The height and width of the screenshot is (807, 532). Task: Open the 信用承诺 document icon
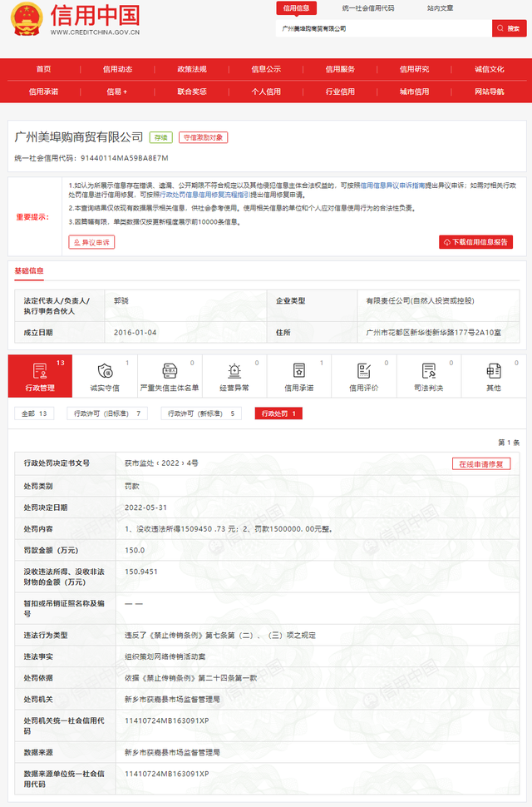click(298, 370)
